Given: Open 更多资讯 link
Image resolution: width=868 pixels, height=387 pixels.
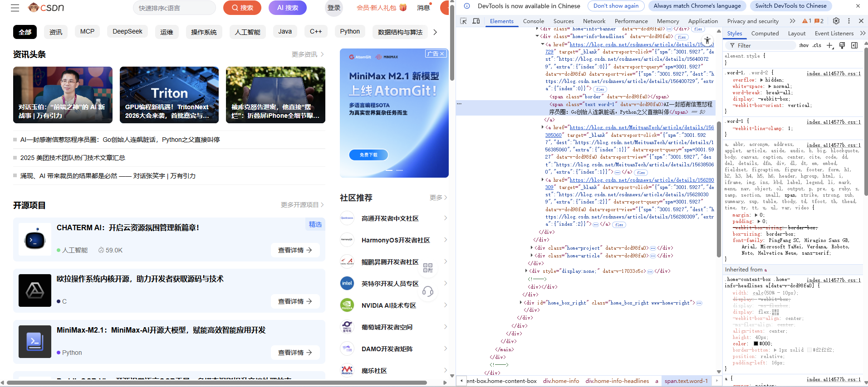Looking at the screenshot, I should pos(308,54).
